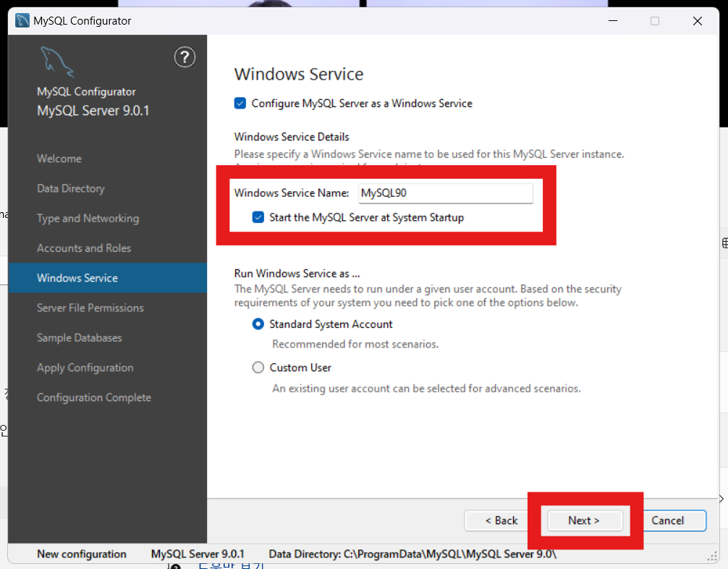
Task: Toggle Start the MySQL Server at System Startup
Action: pyautogui.click(x=258, y=217)
